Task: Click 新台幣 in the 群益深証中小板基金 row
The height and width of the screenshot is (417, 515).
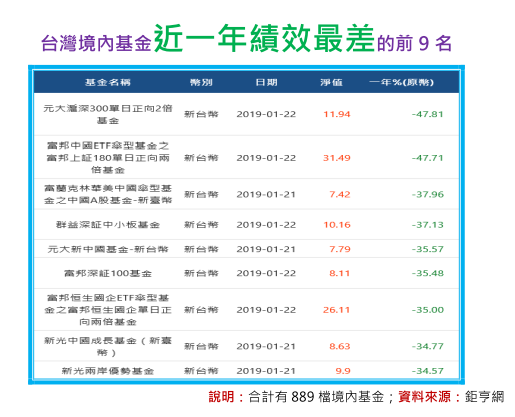Action: [x=201, y=225]
